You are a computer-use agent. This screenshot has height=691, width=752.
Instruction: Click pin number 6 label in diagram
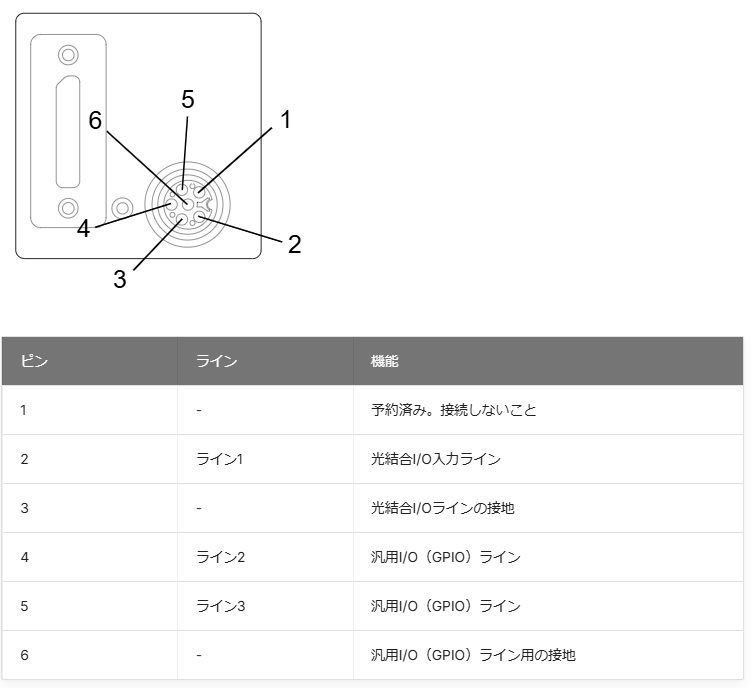95,120
